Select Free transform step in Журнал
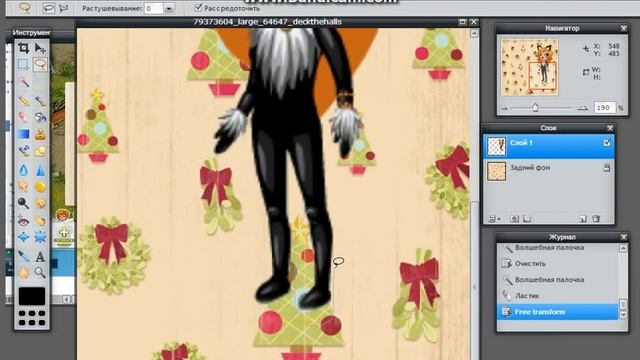This screenshot has width=640, height=360. [x=558, y=312]
